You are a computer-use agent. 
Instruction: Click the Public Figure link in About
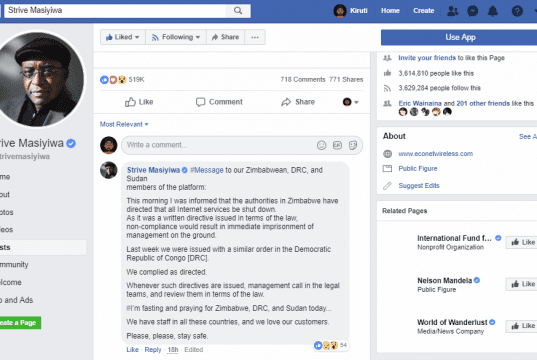(418, 169)
